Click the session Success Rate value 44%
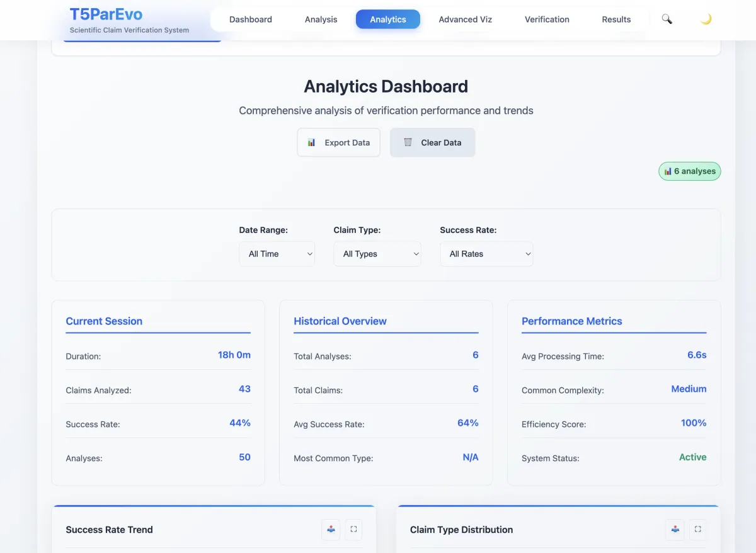Viewport: 756px width, 553px height. click(240, 423)
